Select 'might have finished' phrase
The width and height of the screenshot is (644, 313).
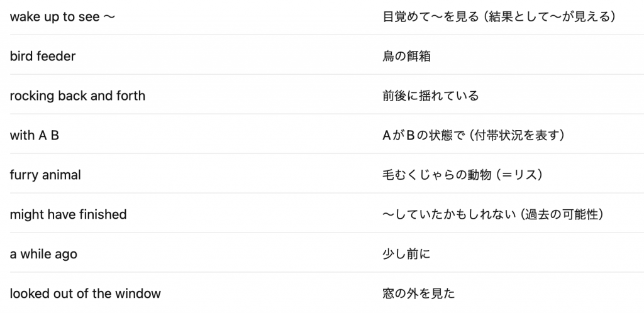tap(68, 214)
